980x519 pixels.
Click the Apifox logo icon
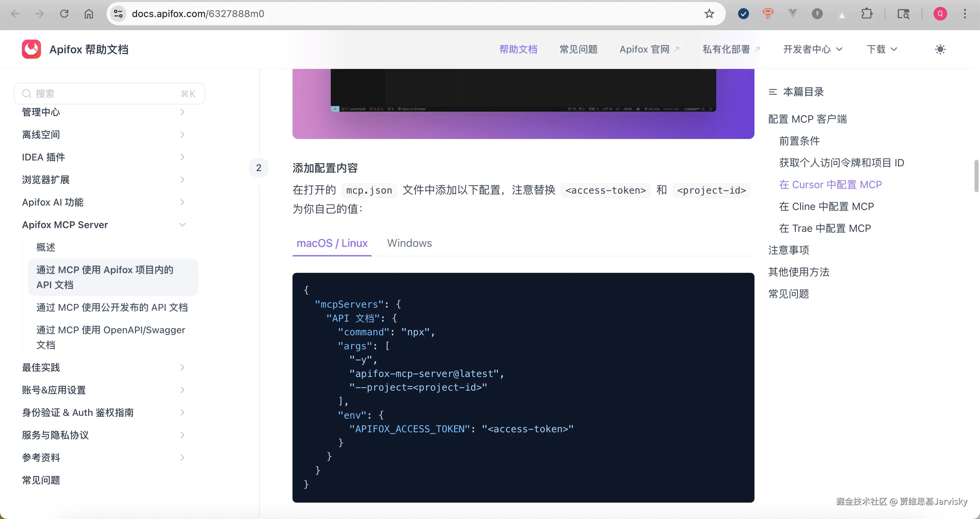coord(31,50)
